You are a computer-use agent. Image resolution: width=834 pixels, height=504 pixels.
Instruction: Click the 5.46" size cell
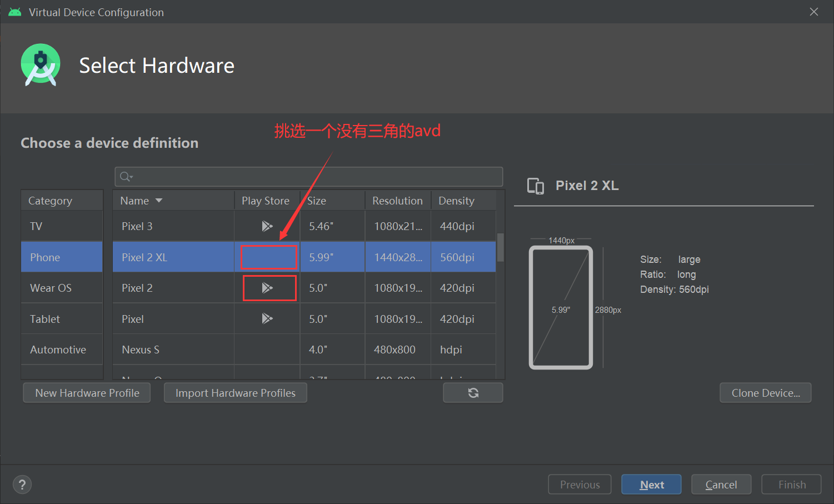click(332, 226)
